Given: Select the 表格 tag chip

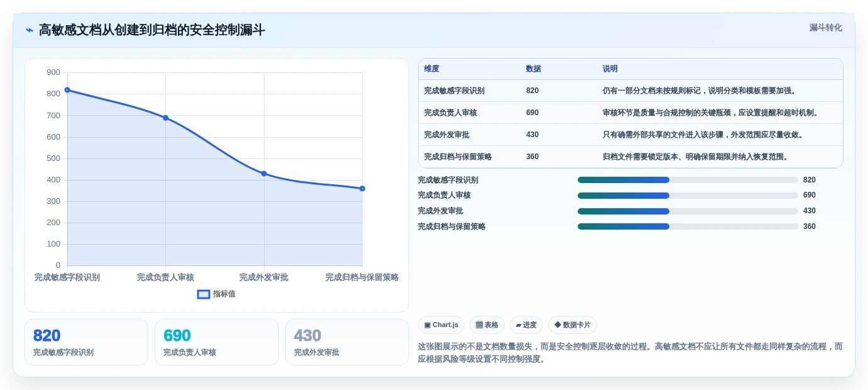Looking at the screenshot, I should (487, 325).
